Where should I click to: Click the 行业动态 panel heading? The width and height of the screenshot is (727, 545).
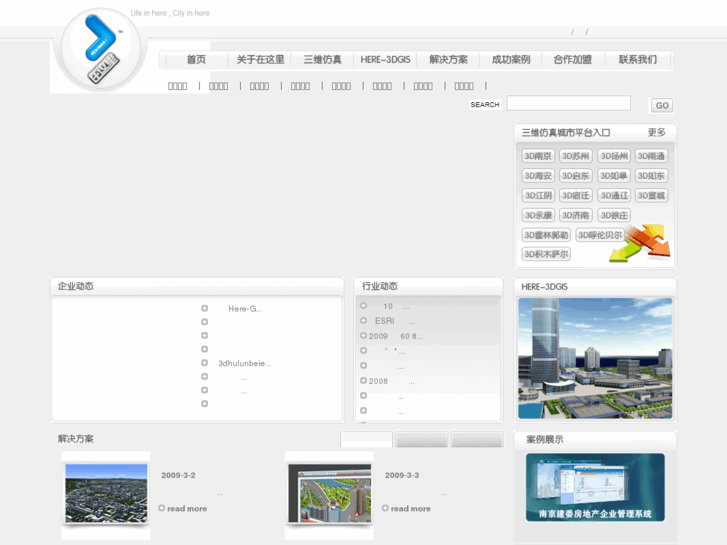pos(380,286)
